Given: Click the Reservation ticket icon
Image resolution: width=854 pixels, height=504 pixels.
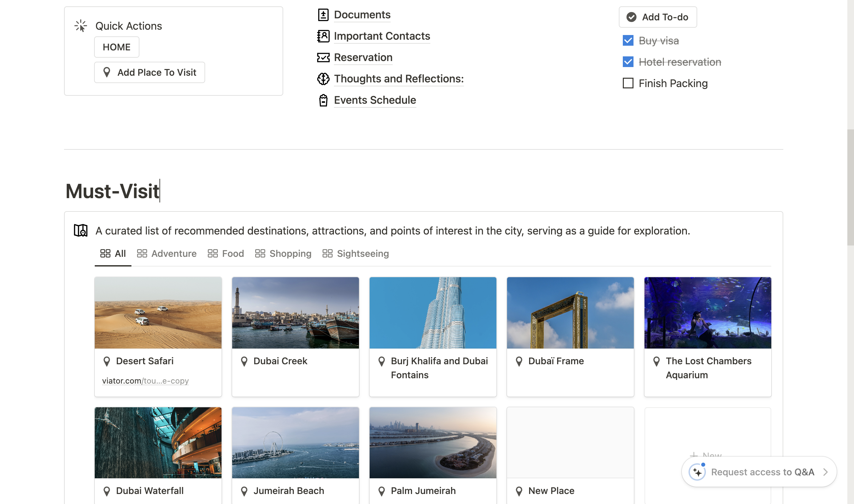Looking at the screenshot, I should pos(323,57).
